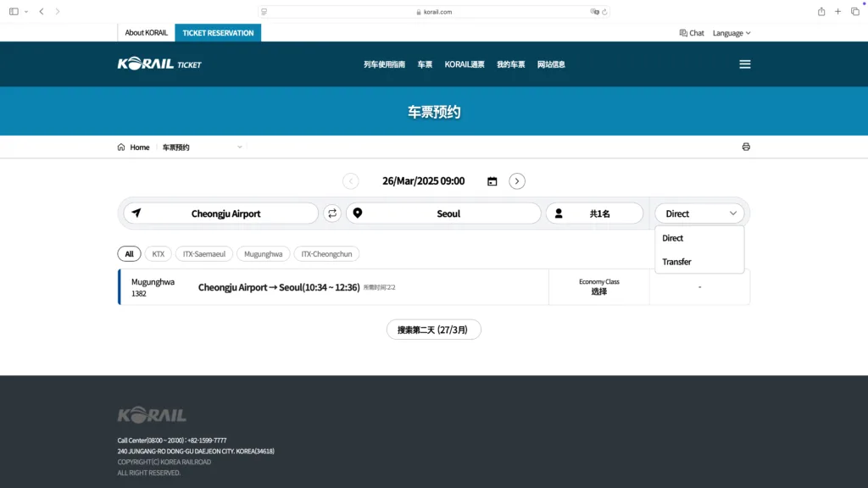Reload the korail.com page
Screen dimensions: 868x488
(x=604, y=12)
